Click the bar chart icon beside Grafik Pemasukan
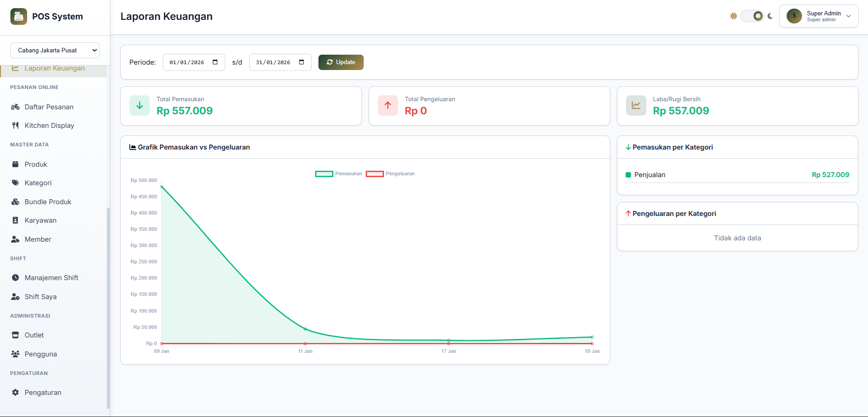868x417 pixels. coord(132,147)
